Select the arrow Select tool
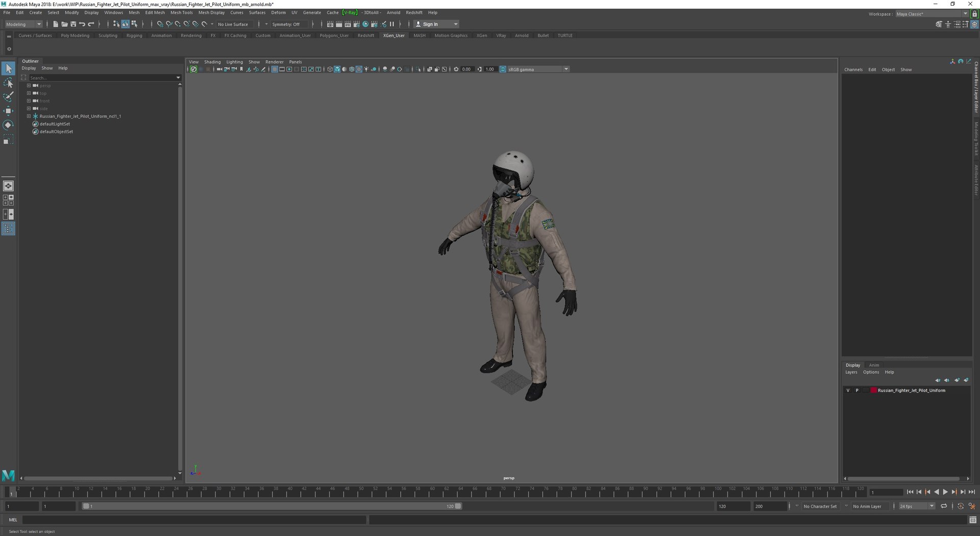 point(9,68)
